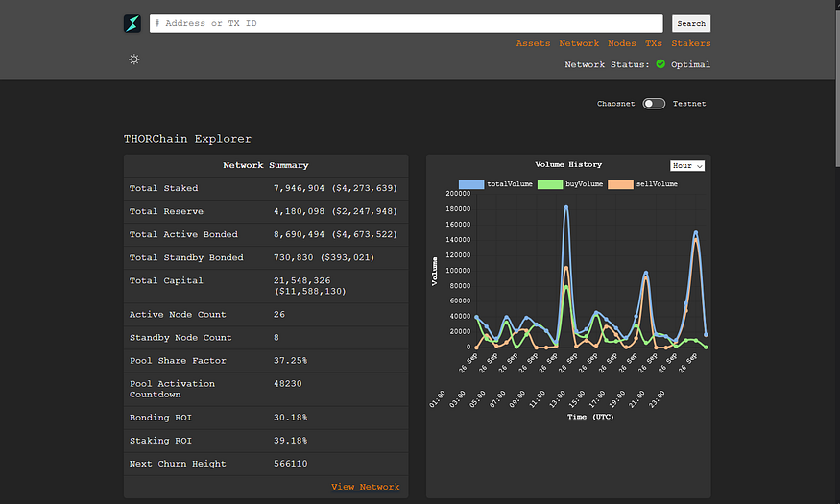Click Staking ROI value 39.18%
Image resolution: width=840 pixels, height=504 pixels.
[290, 441]
